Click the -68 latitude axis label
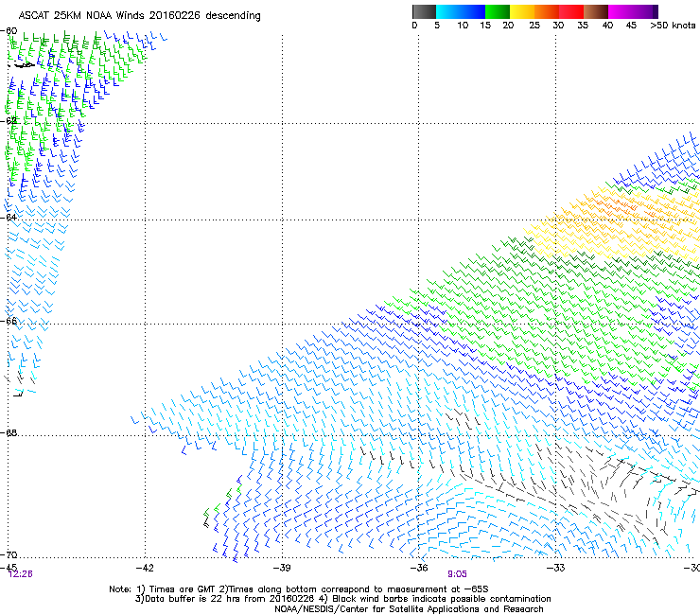This screenshot has width=700, height=615. (9, 432)
